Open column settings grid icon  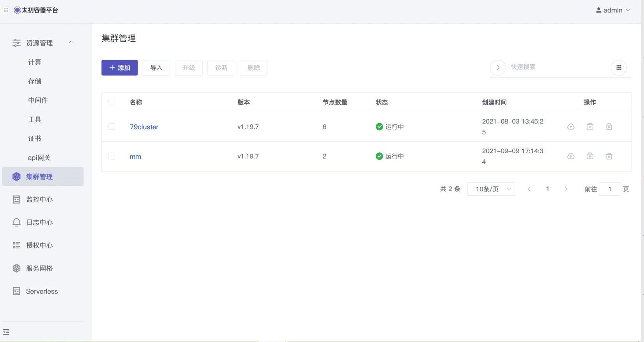tap(619, 67)
